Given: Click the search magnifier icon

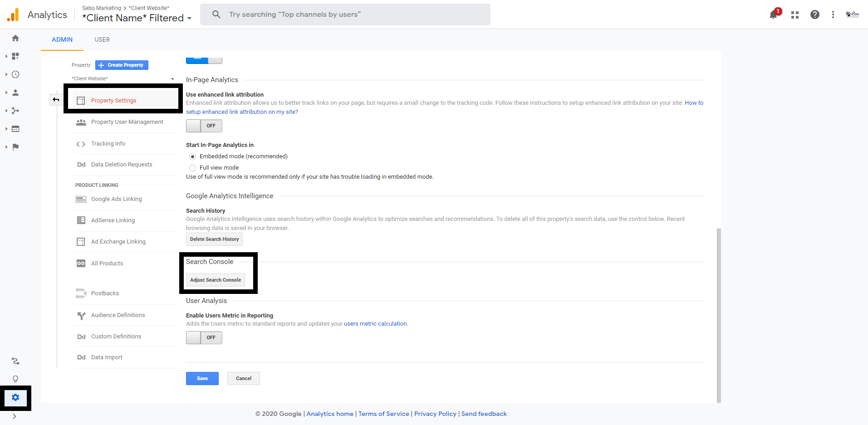Looking at the screenshot, I should (x=216, y=15).
